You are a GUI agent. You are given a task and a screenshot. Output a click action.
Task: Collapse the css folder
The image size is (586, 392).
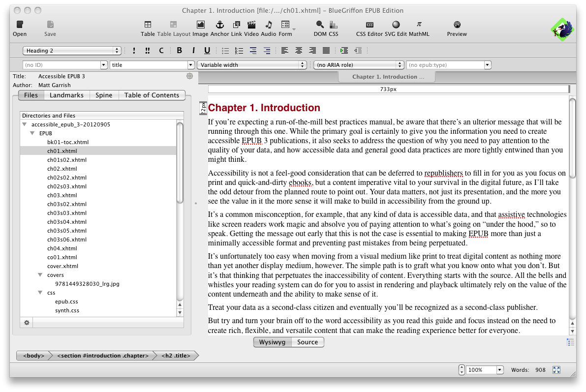[40, 293]
